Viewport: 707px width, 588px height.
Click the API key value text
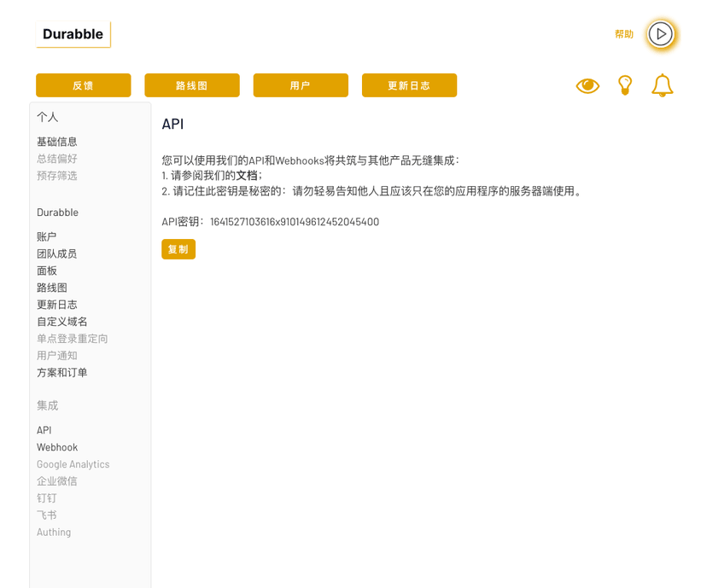[x=295, y=222]
